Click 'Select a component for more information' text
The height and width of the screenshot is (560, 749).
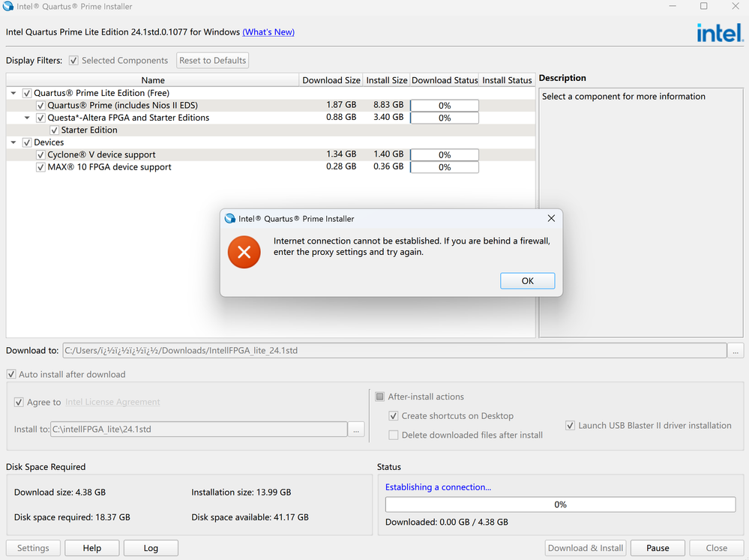(623, 97)
